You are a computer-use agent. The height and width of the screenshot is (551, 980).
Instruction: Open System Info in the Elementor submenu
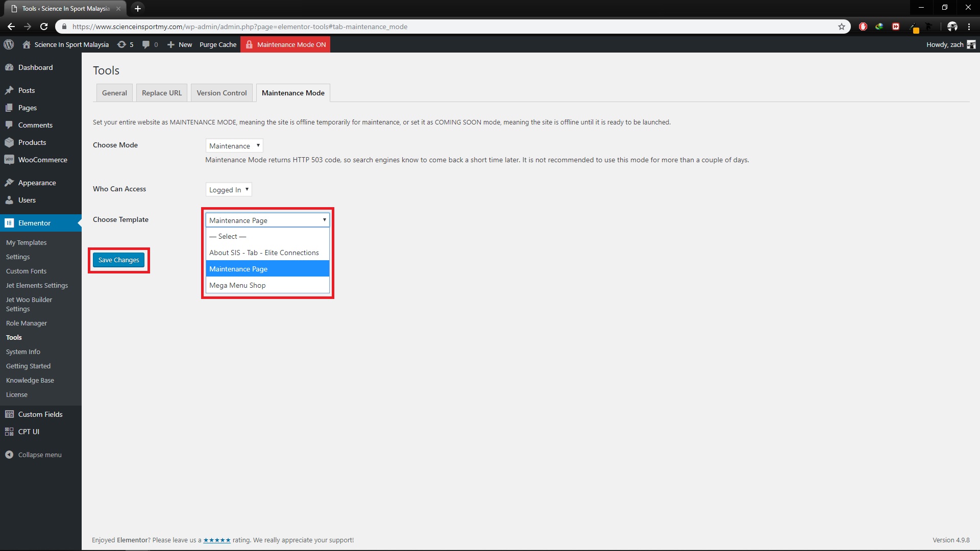(x=23, y=352)
